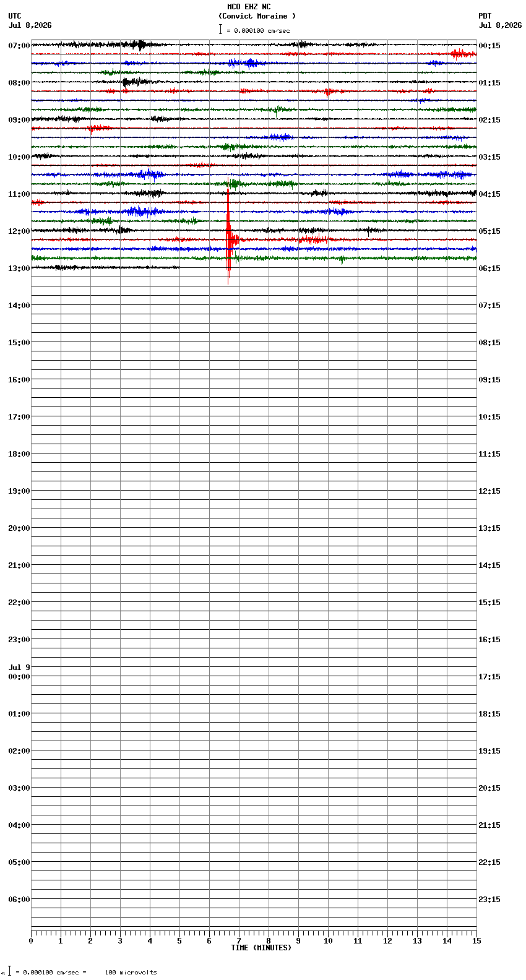Click the station title 'MCO EHZ NC'
This screenshot has height=980, width=526.
249,7
